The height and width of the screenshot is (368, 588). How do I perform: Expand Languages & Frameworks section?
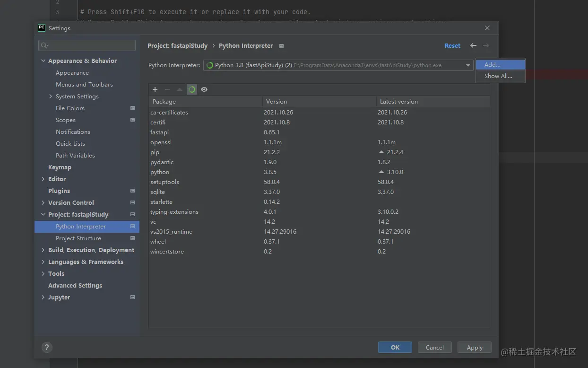(x=43, y=262)
